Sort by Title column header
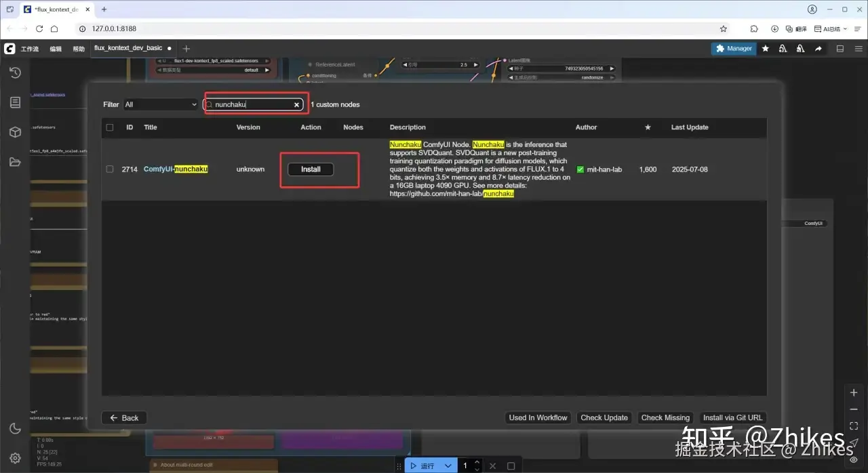The height and width of the screenshot is (473, 868). (151, 127)
